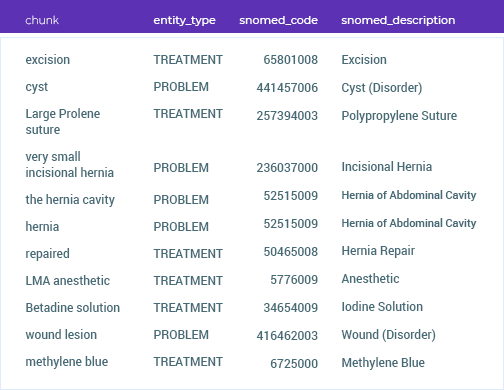The width and height of the screenshot is (504, 390).
Task: Select very small incisional hernia cell
Action: pos(70,165)
